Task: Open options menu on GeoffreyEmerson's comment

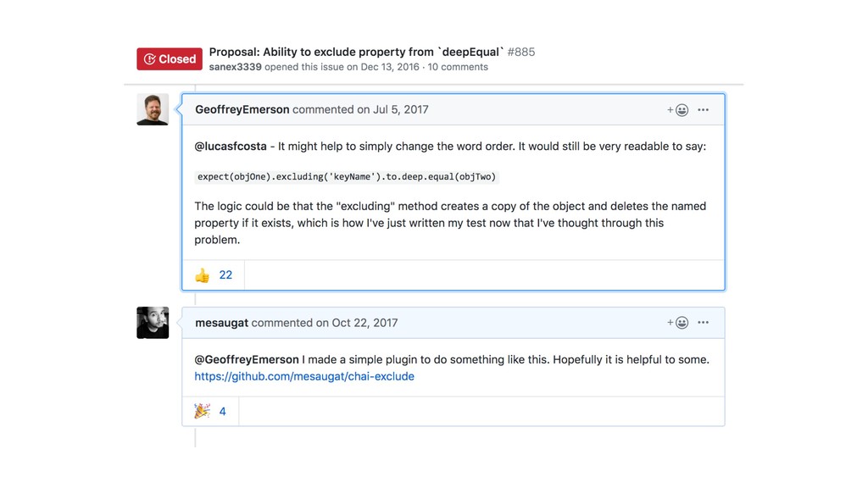Action: point(703,110)
